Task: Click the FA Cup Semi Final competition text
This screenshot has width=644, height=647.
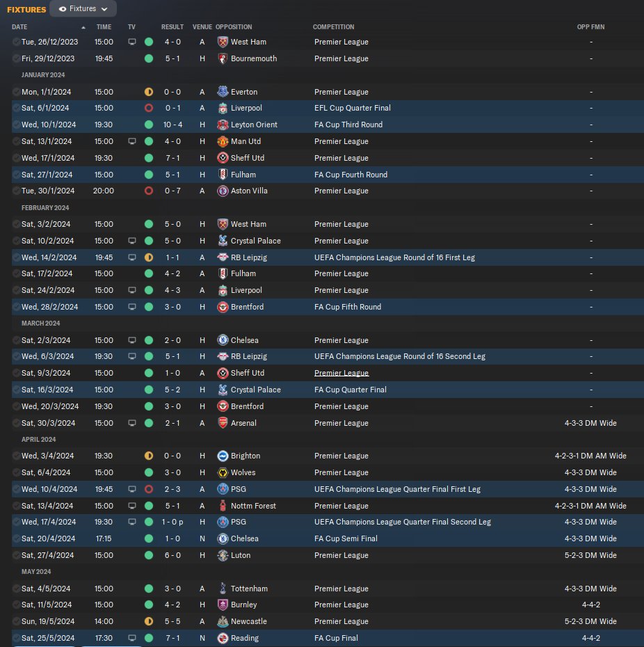Action: (346, 538)
